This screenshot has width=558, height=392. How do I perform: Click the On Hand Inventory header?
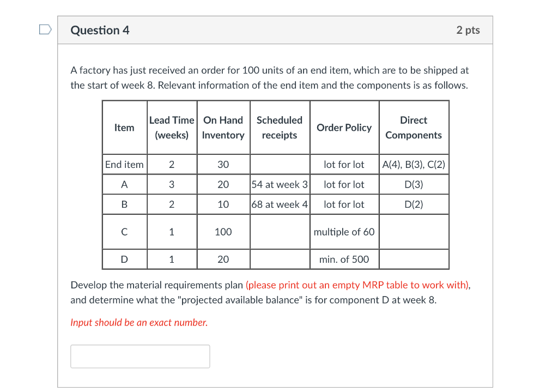(223, 128)
